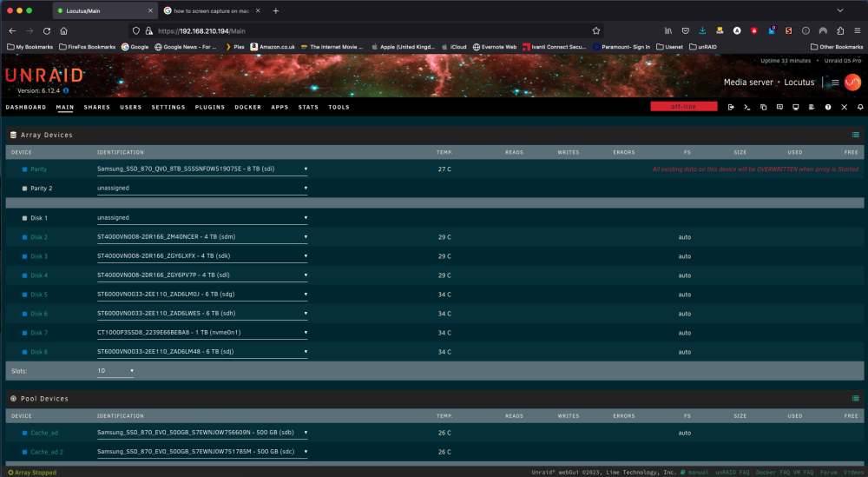Open the Apps menu
The width and height of the screenshot is (868, 477).
pyautogui.click(x=279, y=107)
